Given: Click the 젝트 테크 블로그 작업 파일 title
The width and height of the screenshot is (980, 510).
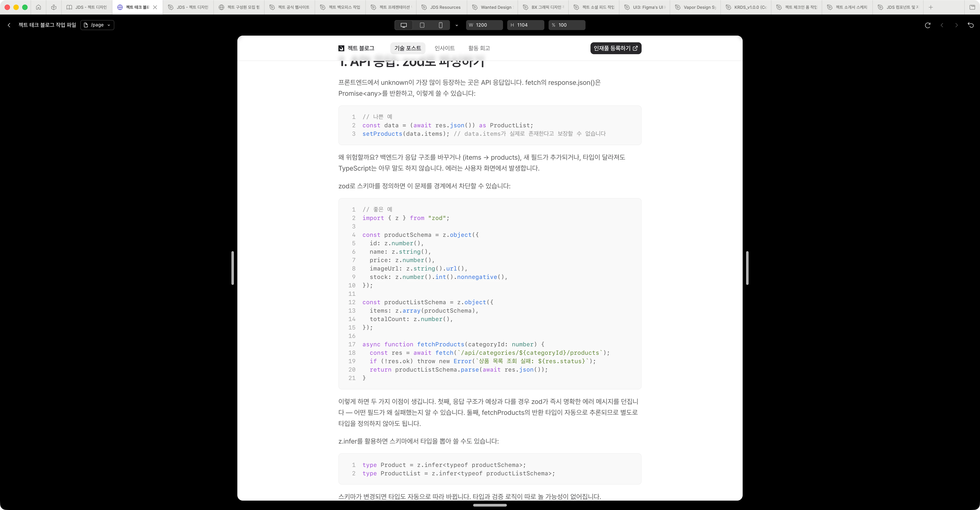Looking at the screenshot, I should [47, 25].
